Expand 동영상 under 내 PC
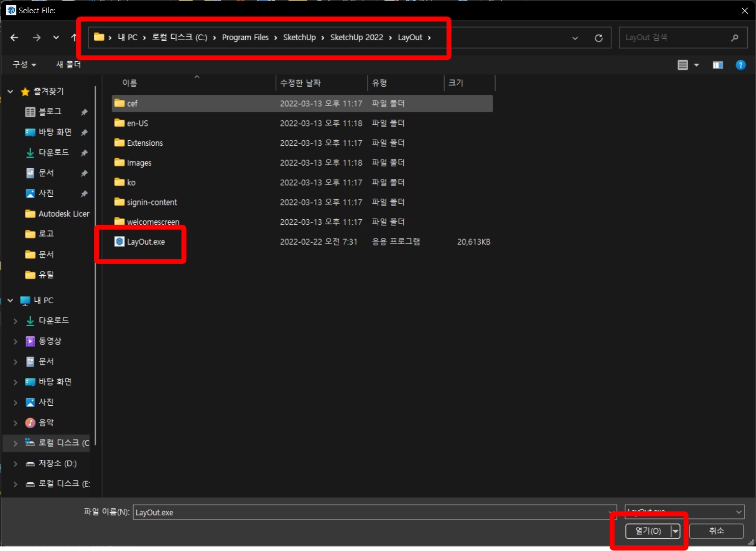The height and width of the screenshot is (551, 756). point(15,341)
